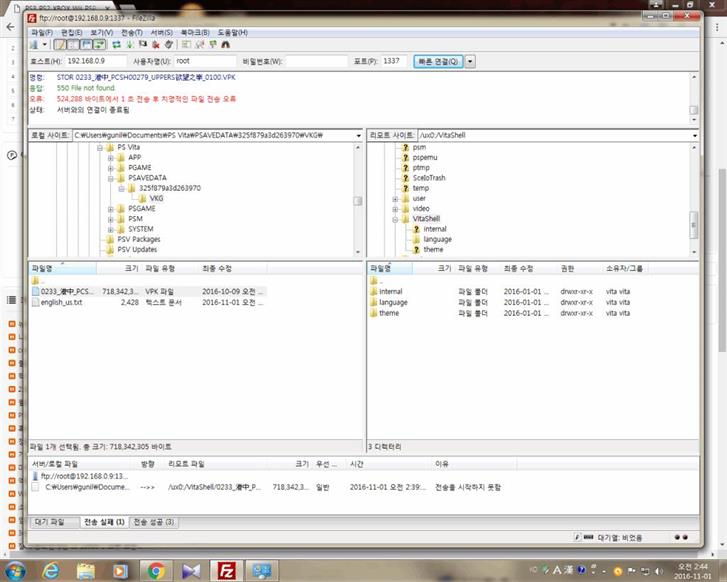Click the message log vertical scrollbar
Viewport: 727px width, 582px height.
tap(694, 98)
